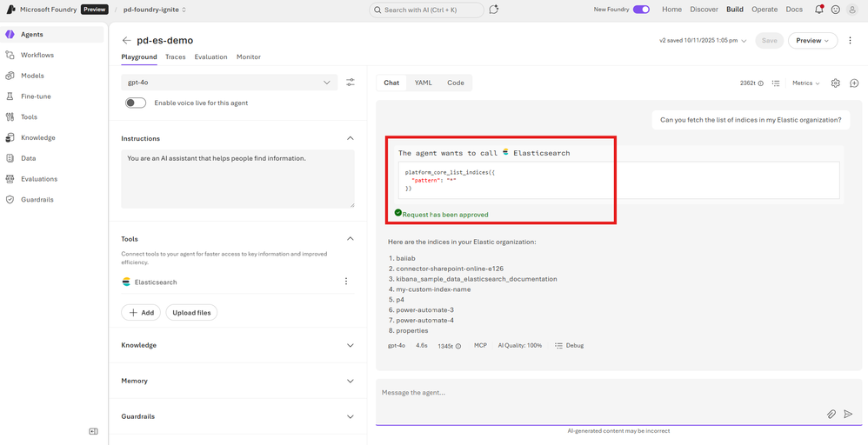Click the AI Quality: 100% label
The width and height of the screenshot is (868, 445).
(520, 345)
